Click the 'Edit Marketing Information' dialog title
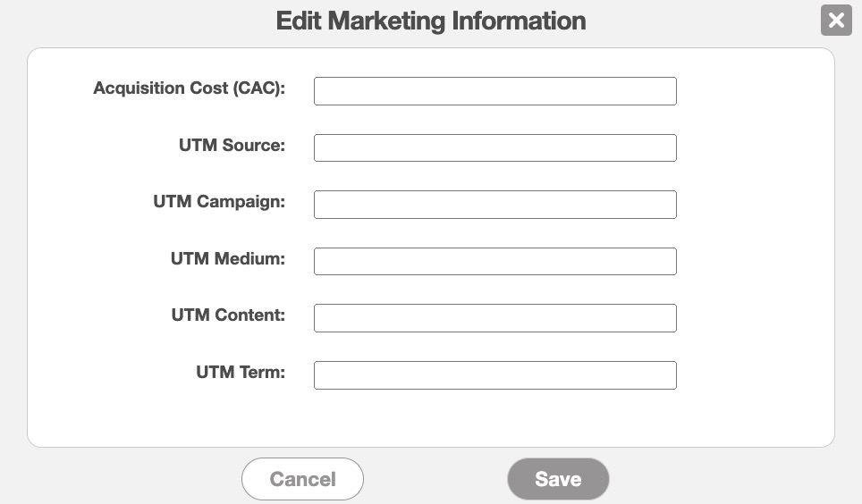The image size is (862, 504). 430,21
